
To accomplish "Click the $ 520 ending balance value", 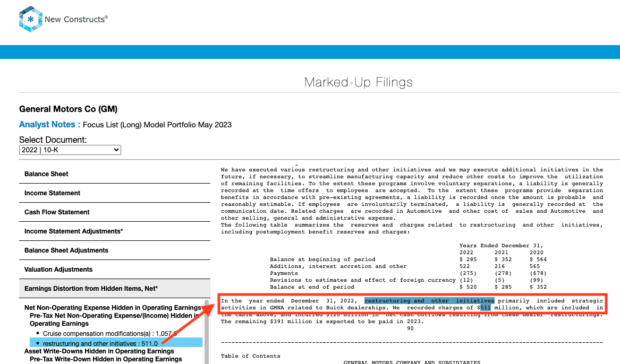I will (468, 287).
